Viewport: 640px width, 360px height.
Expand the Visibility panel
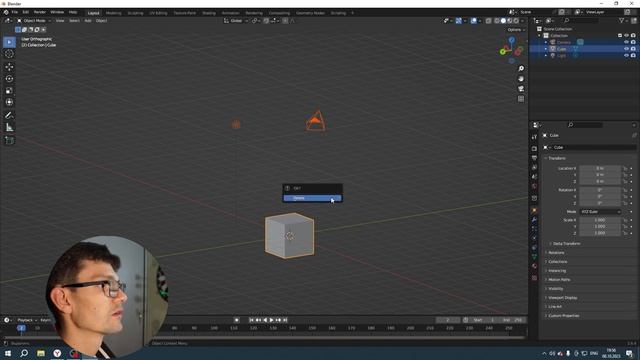pyautogui.click(x=555, y=289)
